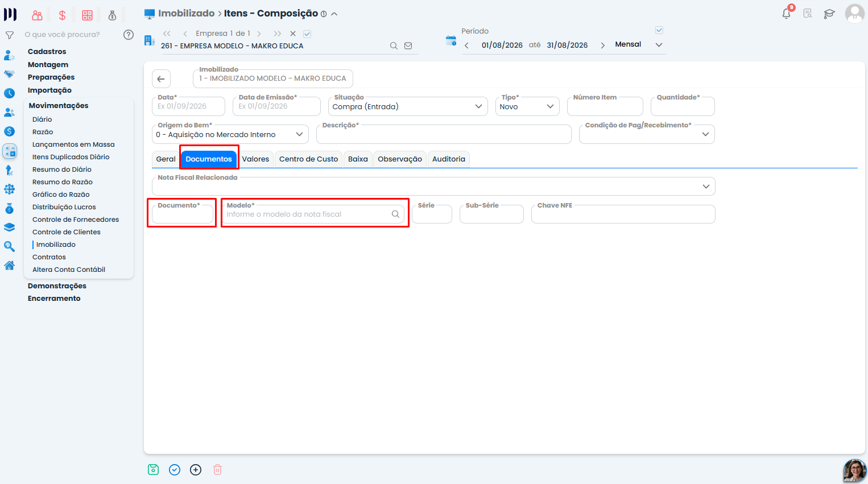The image size is (868, 484).
Task: Open the Tipo dropdown
Action: click(527, 106)
